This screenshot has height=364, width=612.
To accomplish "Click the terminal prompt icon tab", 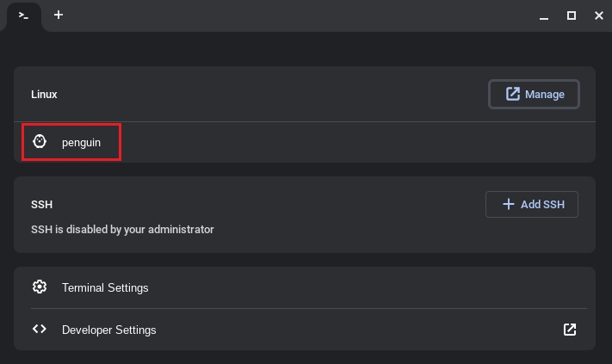I will [23, 15].
